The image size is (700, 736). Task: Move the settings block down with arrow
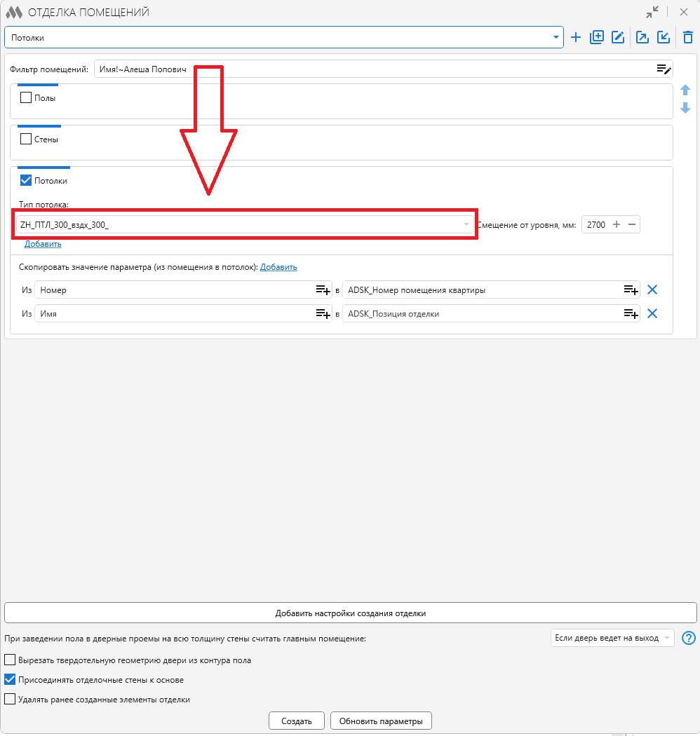point(685,108)
